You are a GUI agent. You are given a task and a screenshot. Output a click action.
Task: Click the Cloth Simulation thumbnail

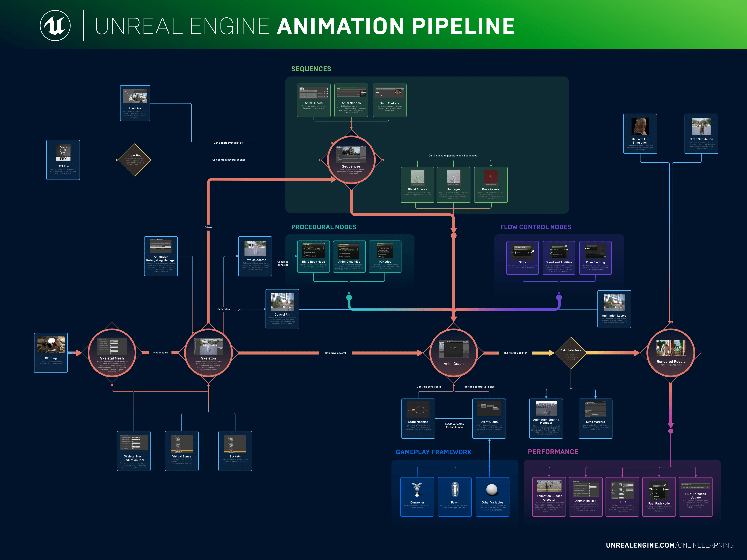point(701,127)
